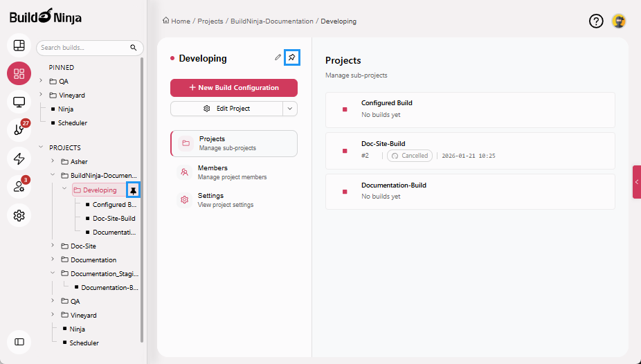Select the Projects tab in project menu
Viewport: 641px width, 364px height.
(234, 143)
